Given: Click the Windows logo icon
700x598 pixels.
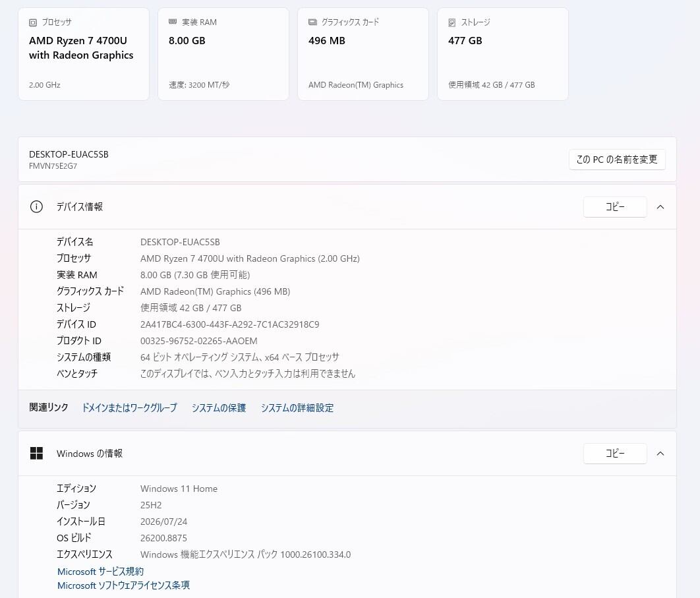Looking at the screenshot, I should (x=36, y=454).
